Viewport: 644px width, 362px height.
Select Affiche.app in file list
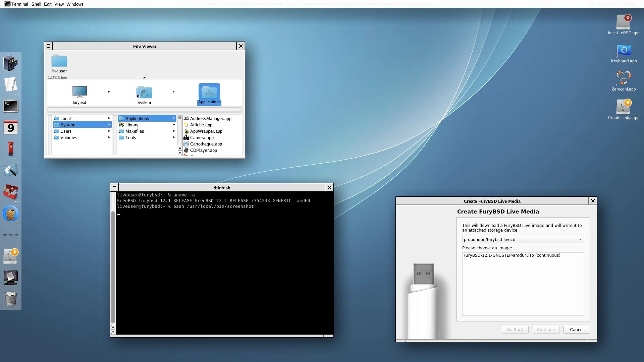pos(201,125)
